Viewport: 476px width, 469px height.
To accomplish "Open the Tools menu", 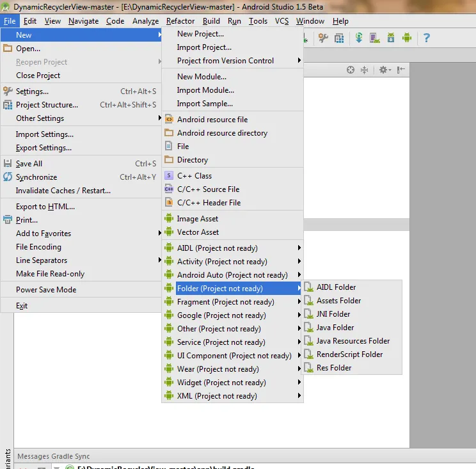I will (x=258, y=21).
